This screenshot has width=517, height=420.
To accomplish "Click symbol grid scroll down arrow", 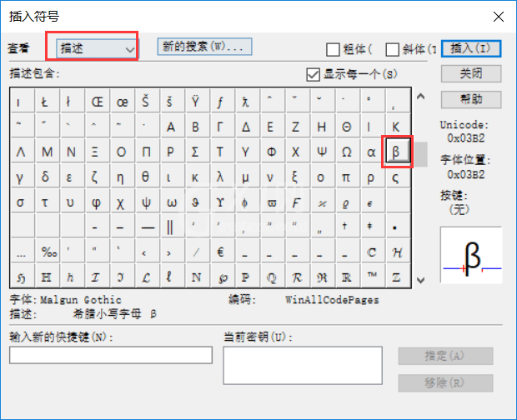I will [420, 280].
